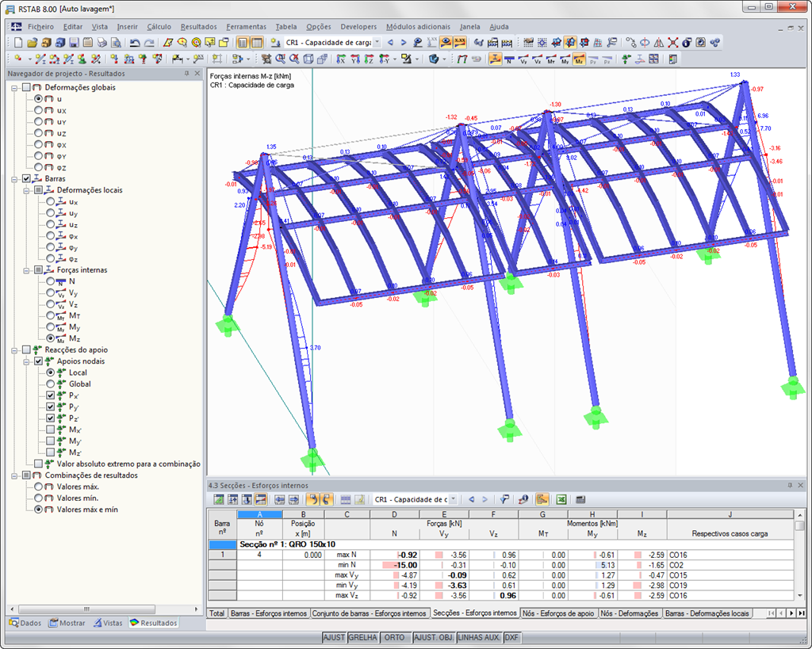Collapse the Barras tree node
Screen dimensions: 812x649
(14, 178)
